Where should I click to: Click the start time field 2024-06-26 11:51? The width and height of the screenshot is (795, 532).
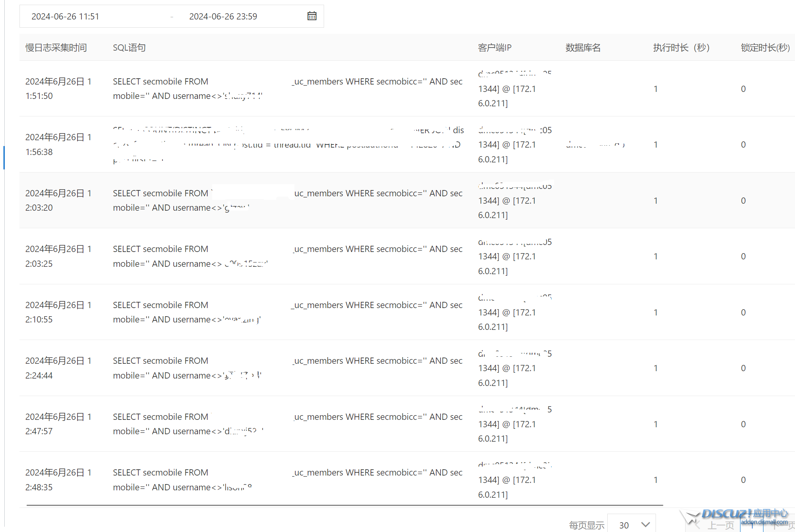click(x=65, y=16)
